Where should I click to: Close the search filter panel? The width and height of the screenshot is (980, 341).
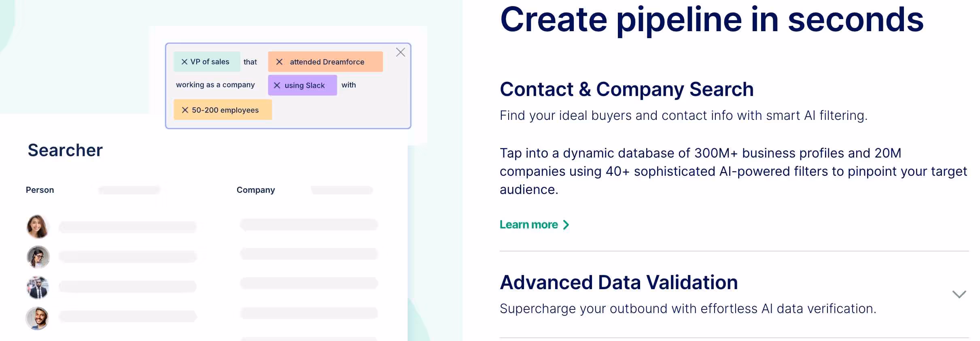pyautogui.click(x=400, y=52)
